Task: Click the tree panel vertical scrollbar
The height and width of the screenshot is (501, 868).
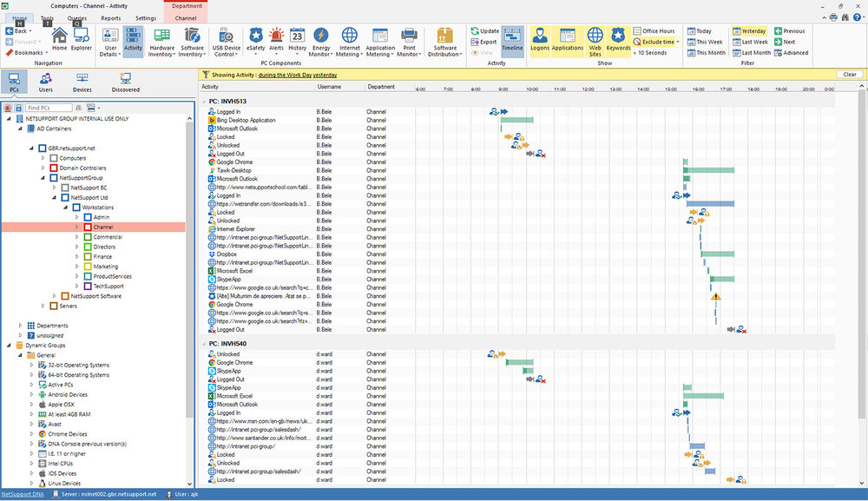Action: [189, 271]
